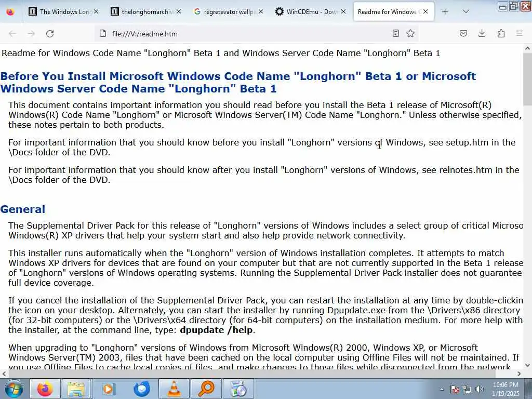
Task: Restore down the Firefox window
Action: (514, 6)
